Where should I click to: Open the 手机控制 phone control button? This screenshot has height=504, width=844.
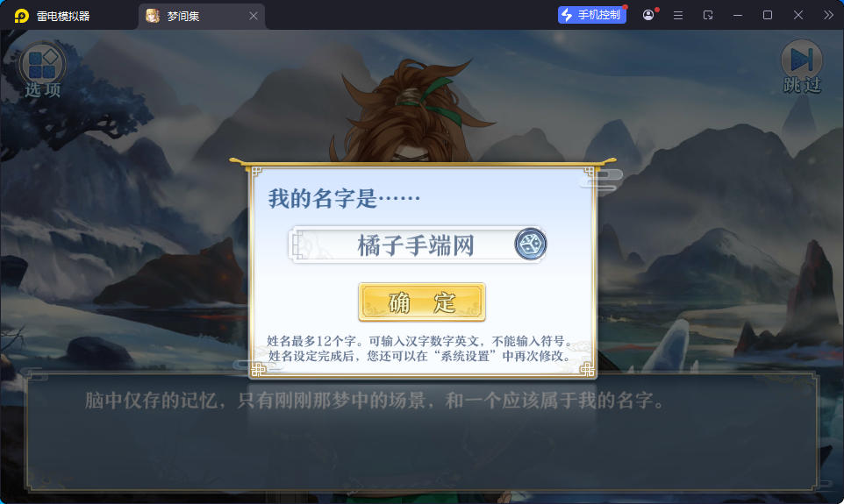[591, 15]
